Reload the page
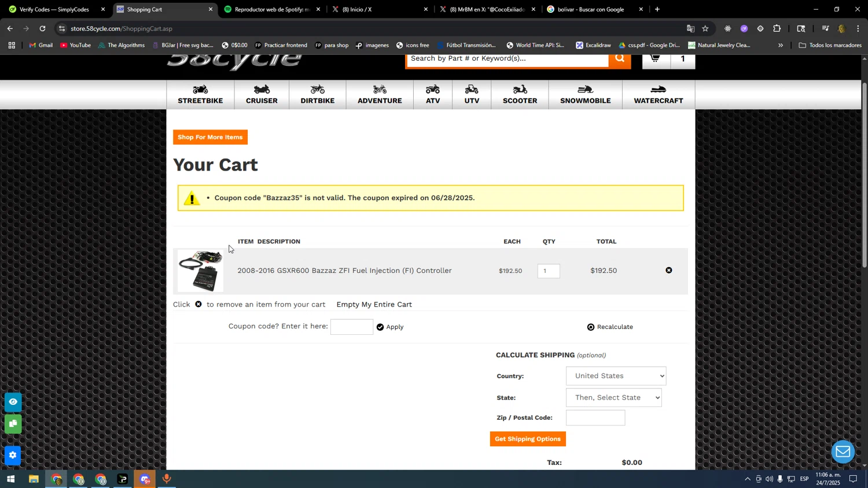The width and height of the screenshot is (868, 488). coord(42,28)
